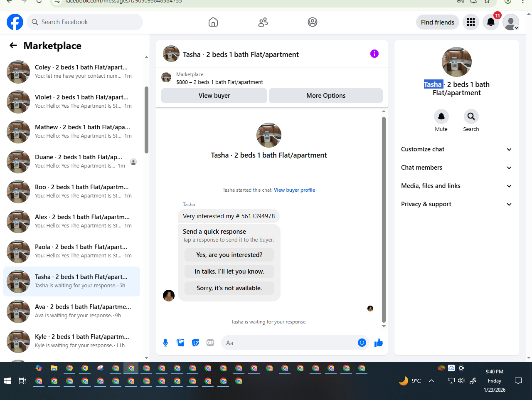Screen dimensions: 532x400
Task: Search in conversation magnifier icon
Action: point(471,116)
